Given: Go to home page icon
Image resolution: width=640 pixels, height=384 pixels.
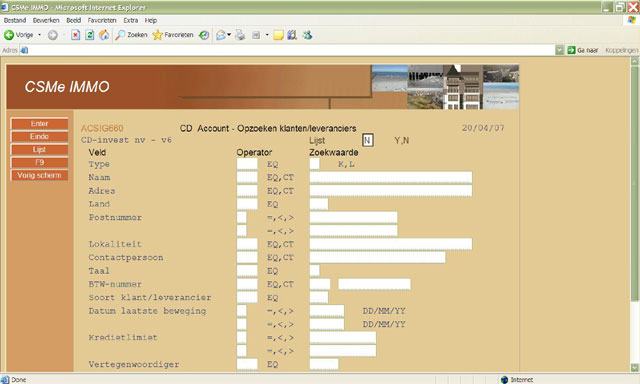Looking at the screenshot, I should [x=104, y=35].
